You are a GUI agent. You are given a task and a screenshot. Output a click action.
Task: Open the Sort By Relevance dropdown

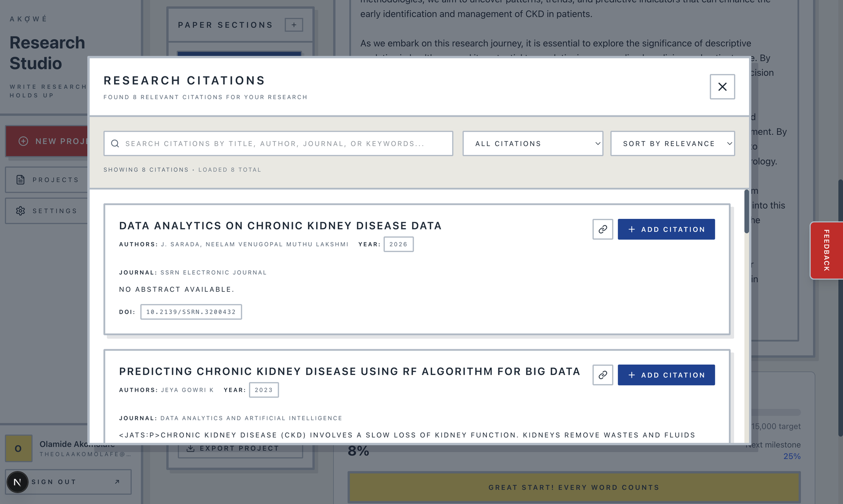[672, 143]
